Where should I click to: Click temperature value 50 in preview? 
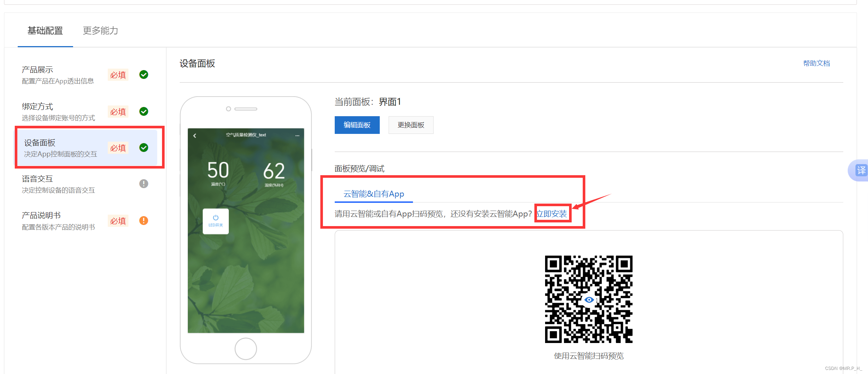tap(218, 170)
